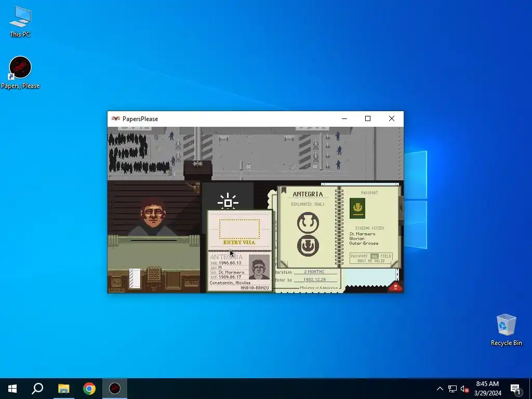Launch Google Chrome from taskbar
Screen dimensions: 532x399
(x=89, y=389)
